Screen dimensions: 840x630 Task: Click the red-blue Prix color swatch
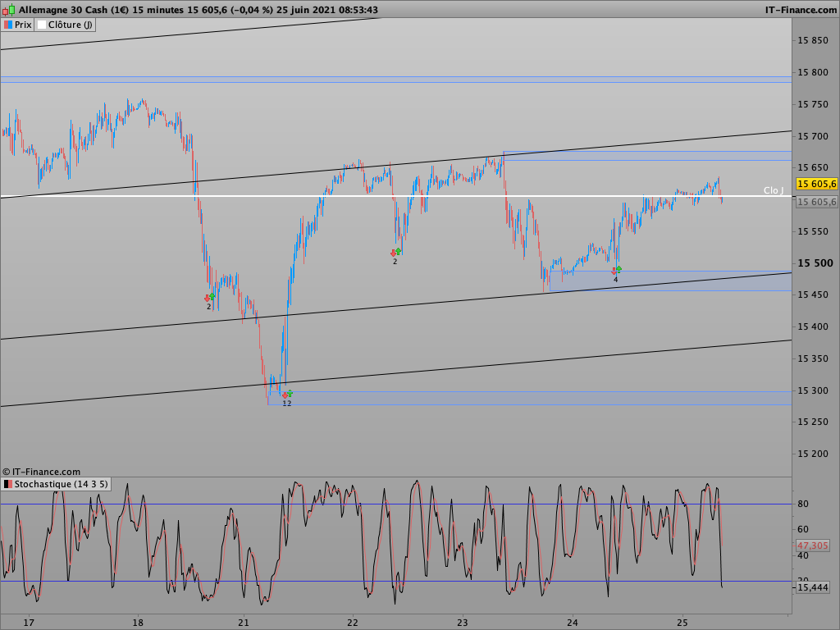(8, 25)
